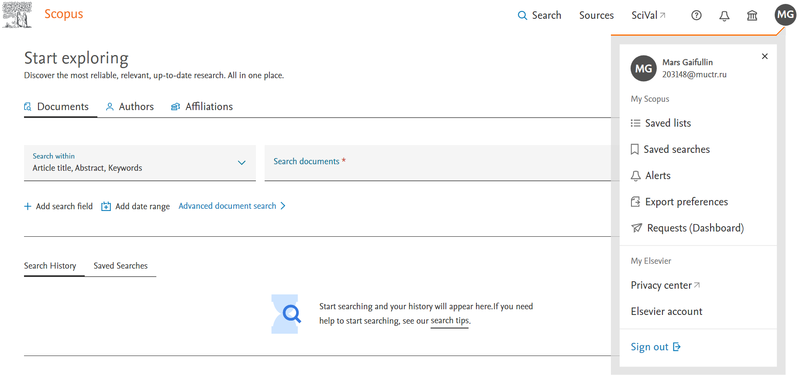Image resolution: width=800 pixels, height=387 pixels.
Task: Click the MG avatar in account panel
Action: coord(643,68)
